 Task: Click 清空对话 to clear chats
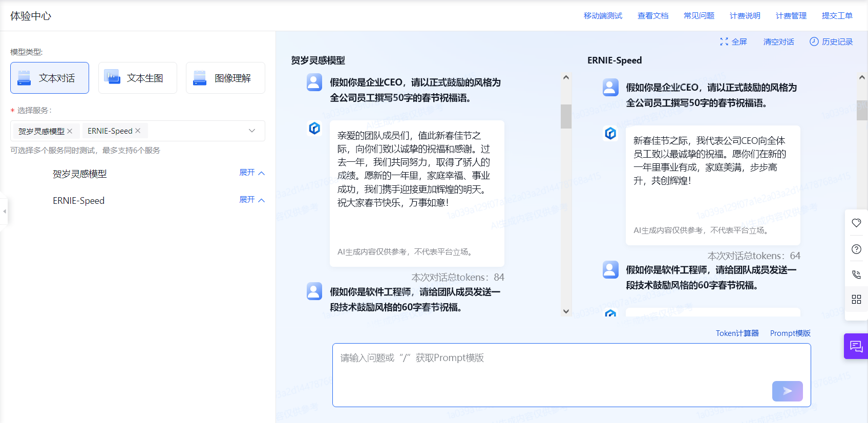[778, 42]
